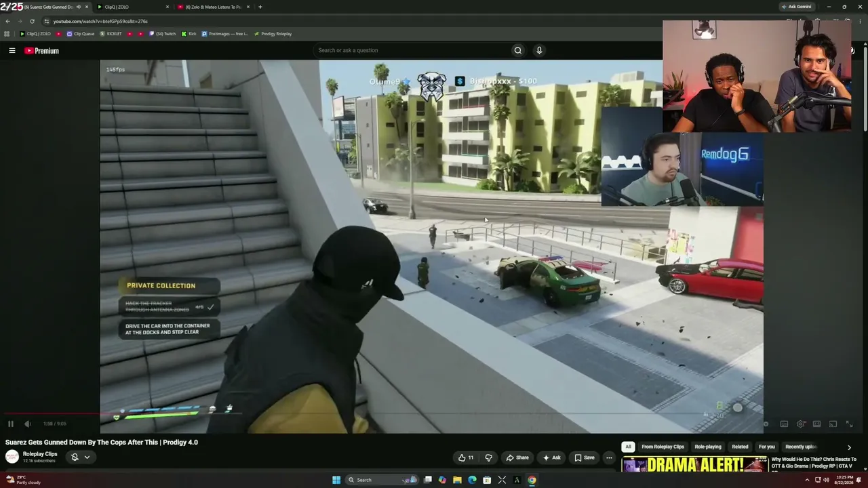Open the YouTube guide hamburger menu
The height and width of the screenshot is (488, 868).
click(12, 51)
